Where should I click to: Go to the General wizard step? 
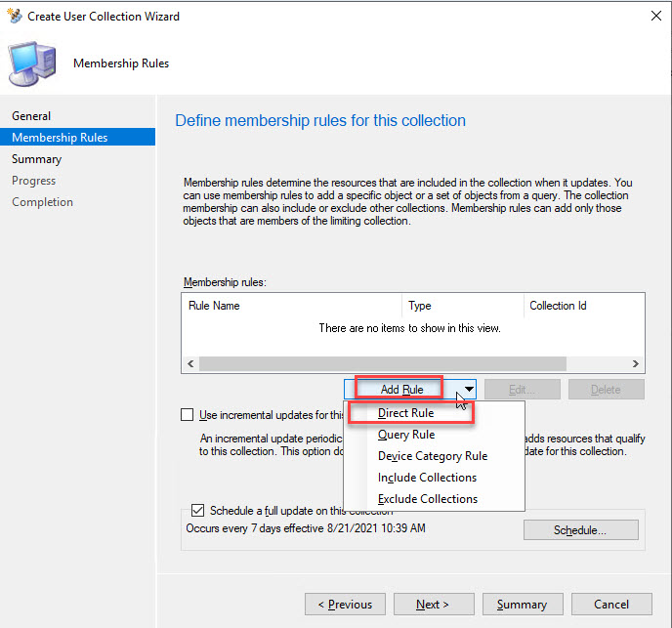pyautogui.click(x=31, y=116)
